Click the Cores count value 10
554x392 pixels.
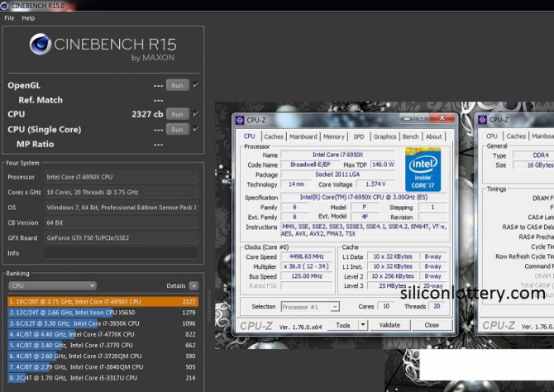pos(386,306)
